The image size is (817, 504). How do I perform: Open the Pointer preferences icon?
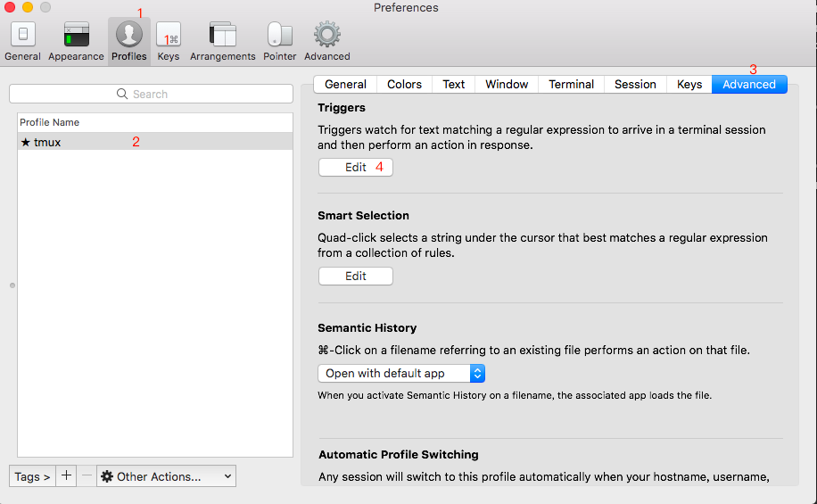[279, 36]
